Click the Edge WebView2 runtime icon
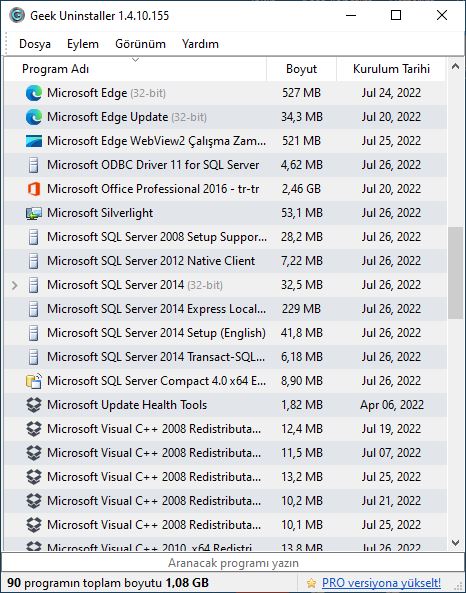 tap(34, 141)
